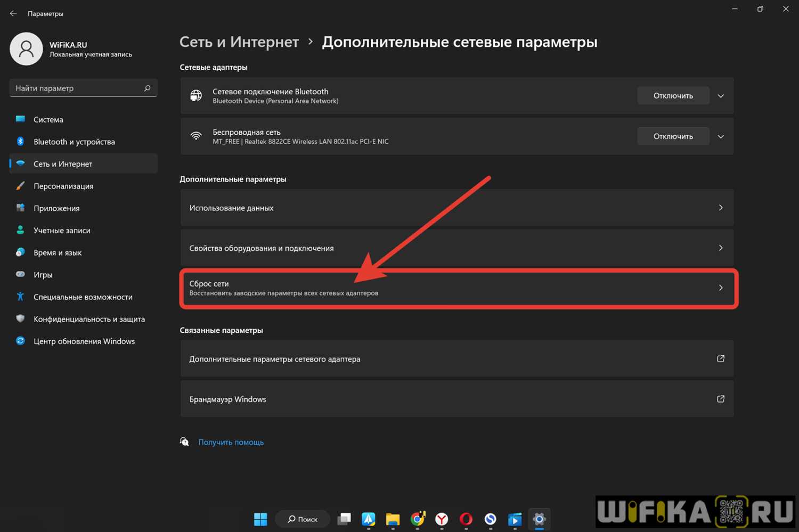This screenshot has width=799, height=532.
Task: Disable the Беспроводная сеть adapter
Action: click(x=673, y=136)
